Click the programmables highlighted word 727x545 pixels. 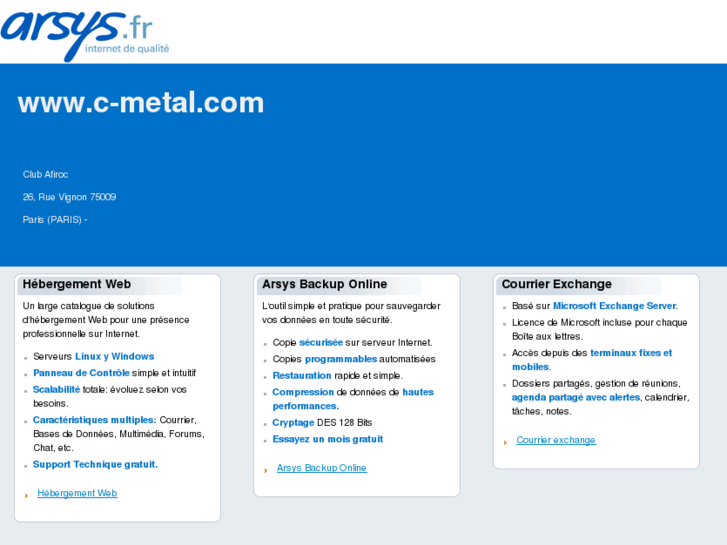coord(341,359)
